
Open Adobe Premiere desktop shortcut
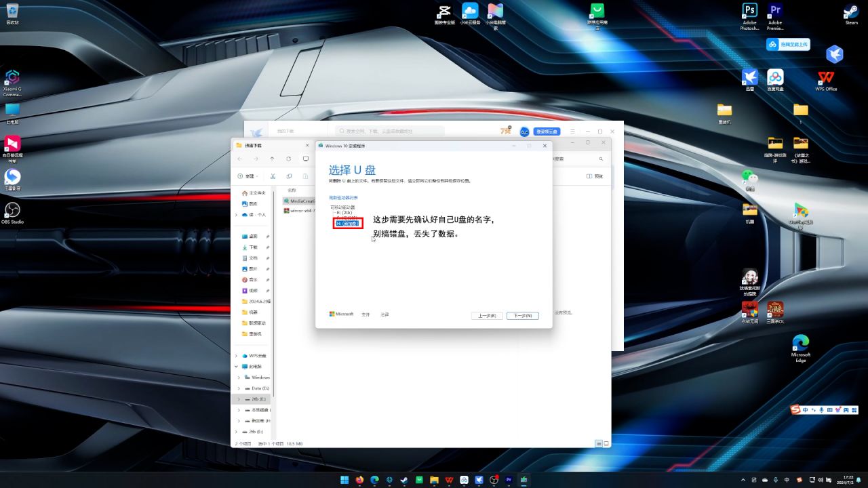(775, 17)
